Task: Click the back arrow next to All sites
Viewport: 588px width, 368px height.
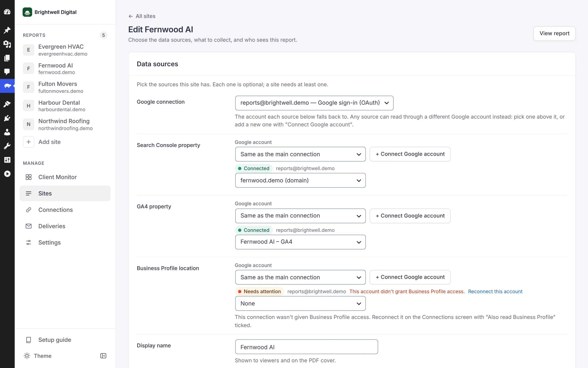Action: tap(131, 16)
